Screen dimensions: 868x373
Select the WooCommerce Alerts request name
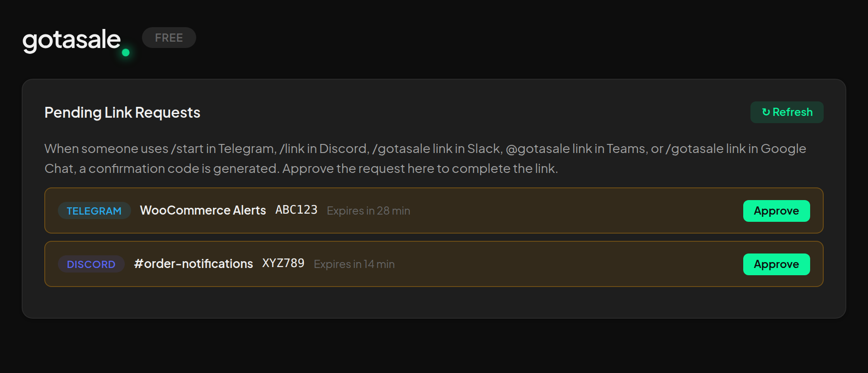coord(203,210)
